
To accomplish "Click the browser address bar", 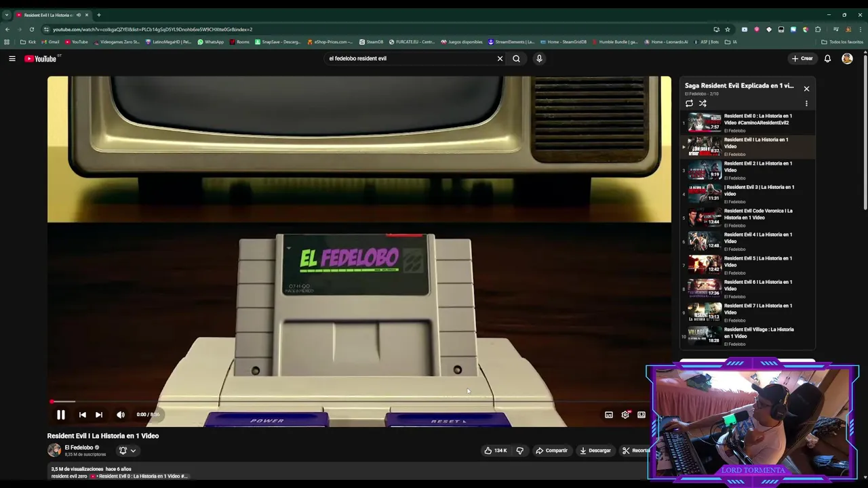I will click(x=380, y=29).
